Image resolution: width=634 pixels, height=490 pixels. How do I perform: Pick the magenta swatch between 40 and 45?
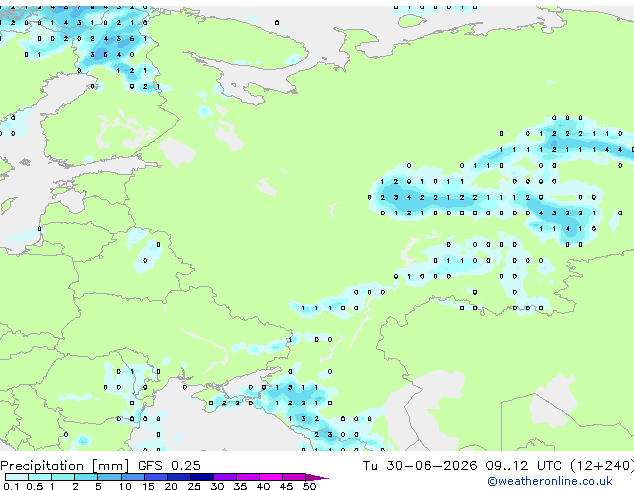(x=271, y=477)
